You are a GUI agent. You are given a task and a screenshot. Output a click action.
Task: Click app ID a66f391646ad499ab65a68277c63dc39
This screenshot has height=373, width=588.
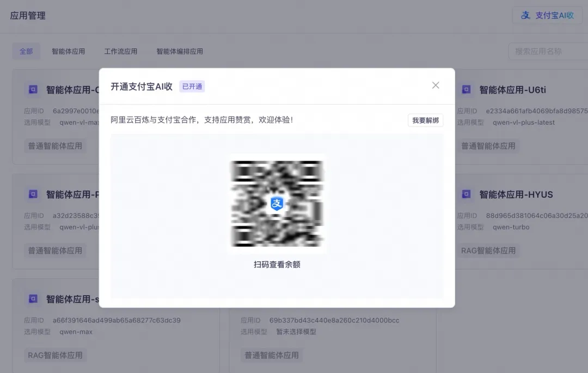click(117, 320)
